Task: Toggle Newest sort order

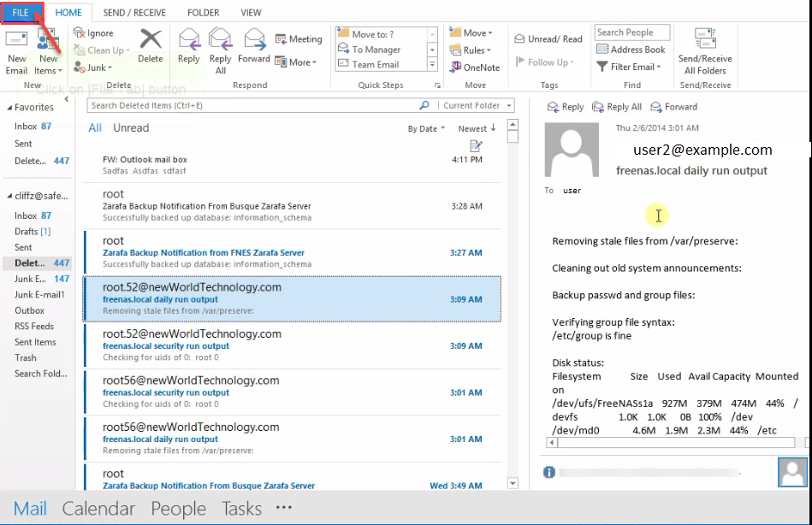Action: 477,128
